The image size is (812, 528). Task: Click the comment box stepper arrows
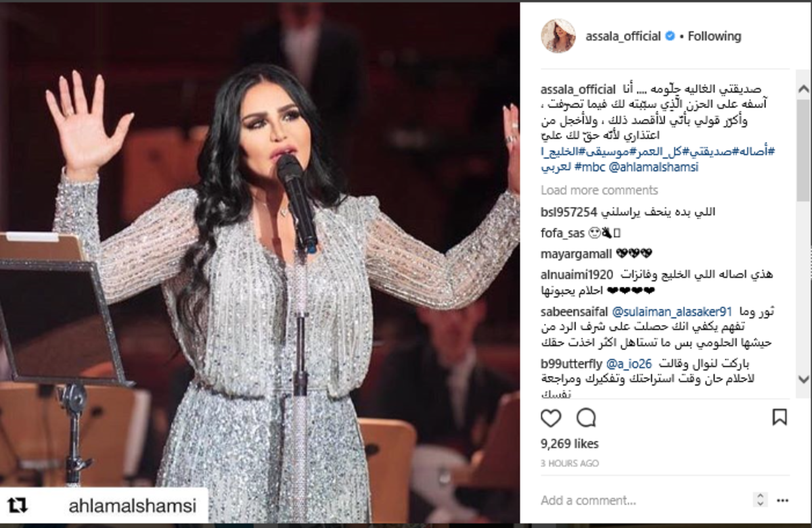pyautogui.click(x=760, y=500)
